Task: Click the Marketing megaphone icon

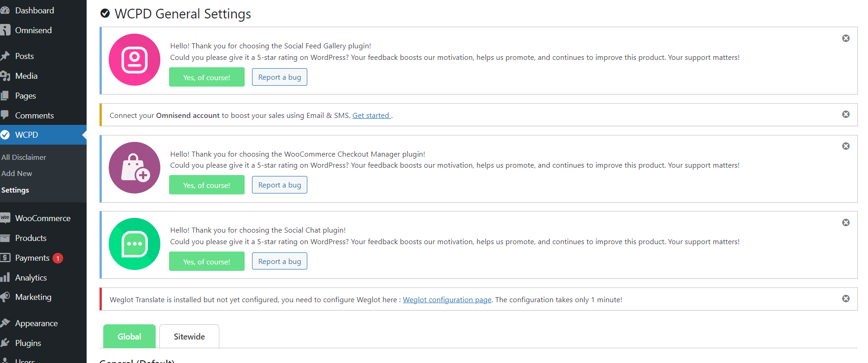Action: 5,297
